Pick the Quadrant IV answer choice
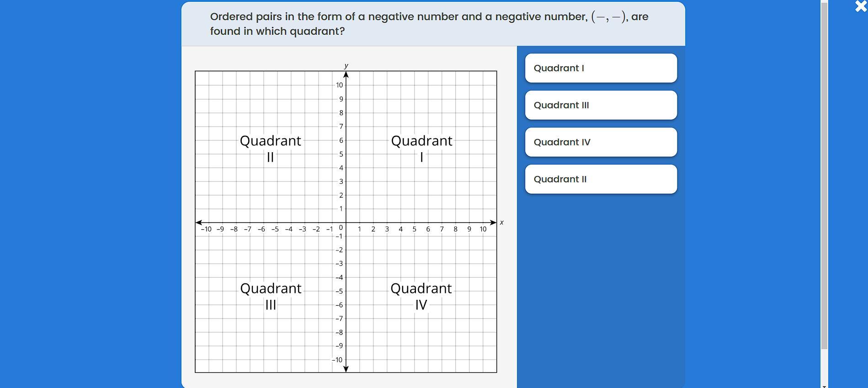 (601, 142)
